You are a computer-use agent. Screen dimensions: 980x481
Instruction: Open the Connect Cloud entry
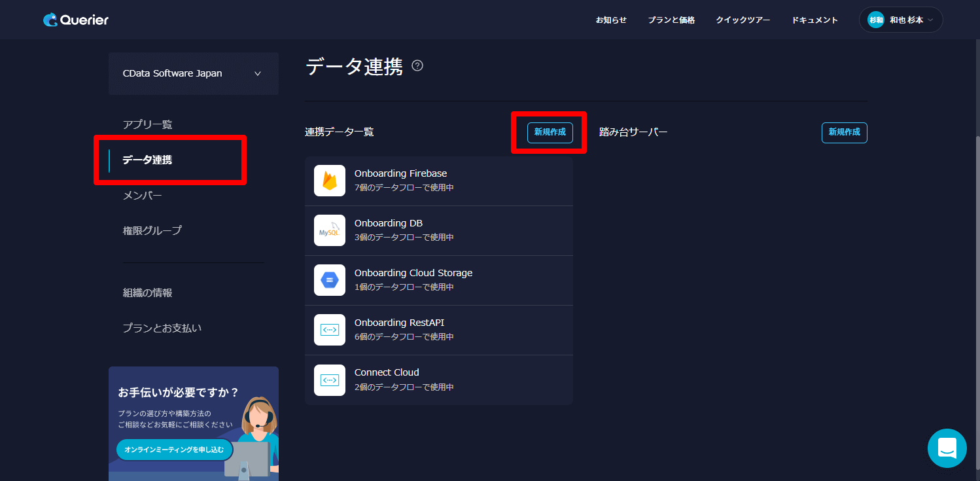[x=439, y=380]
